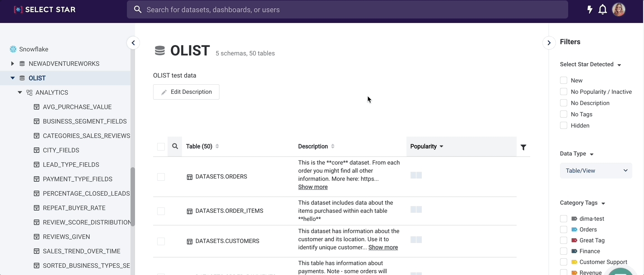
Task: Click the funnel filter icon in table header
Action: 523,147
